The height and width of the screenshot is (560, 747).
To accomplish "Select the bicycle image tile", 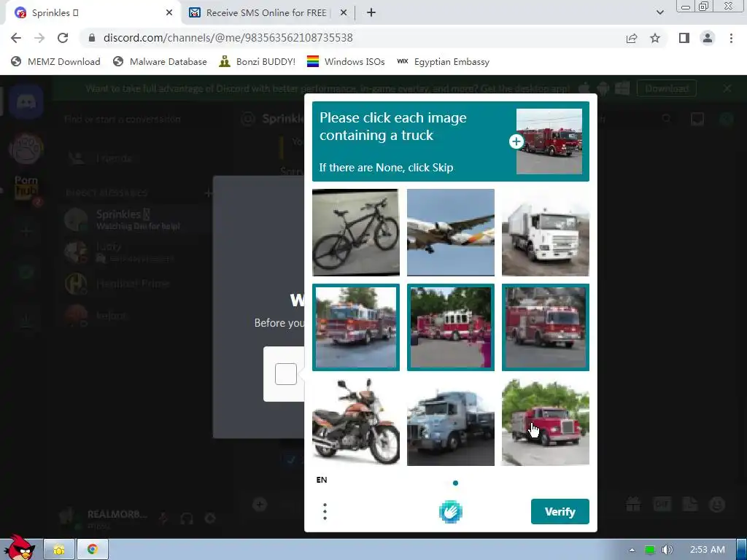I will [x=356, y=233].
